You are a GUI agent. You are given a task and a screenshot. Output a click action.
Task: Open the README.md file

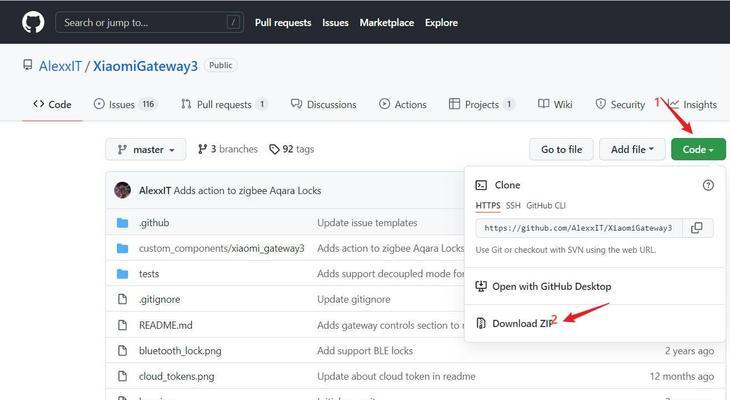click(x=166, y=325)
